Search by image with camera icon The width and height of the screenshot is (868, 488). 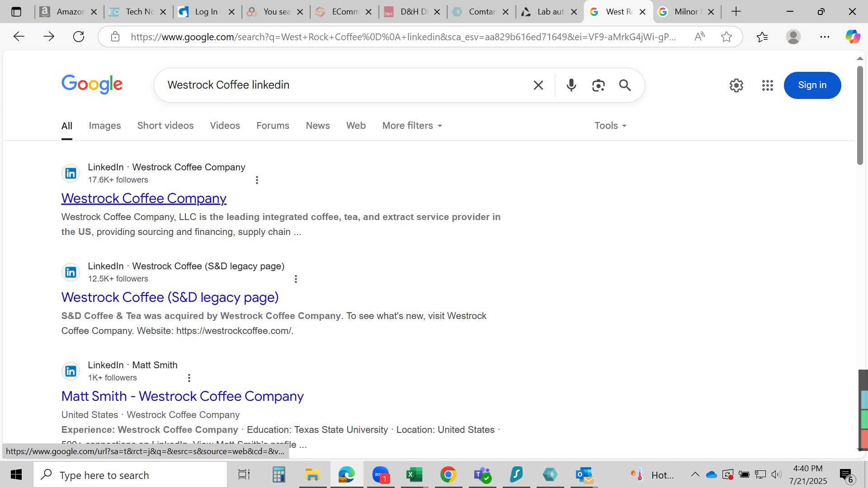(598, 85)
